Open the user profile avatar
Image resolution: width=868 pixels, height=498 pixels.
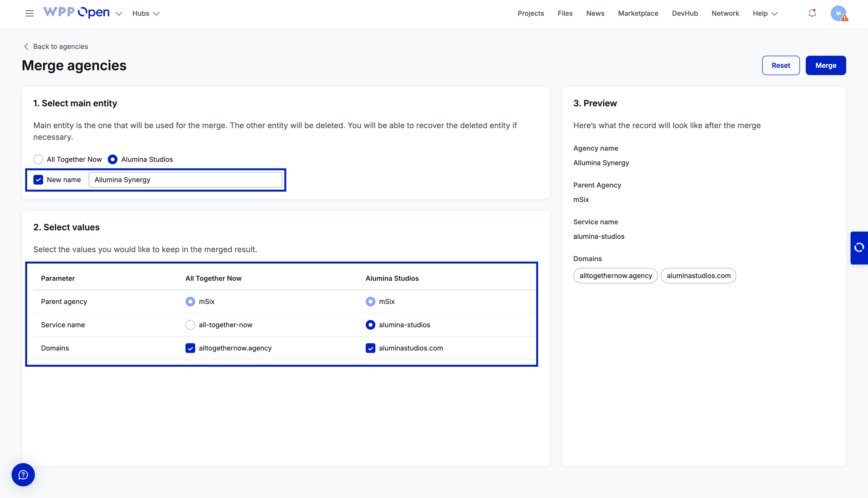point(838,13)
